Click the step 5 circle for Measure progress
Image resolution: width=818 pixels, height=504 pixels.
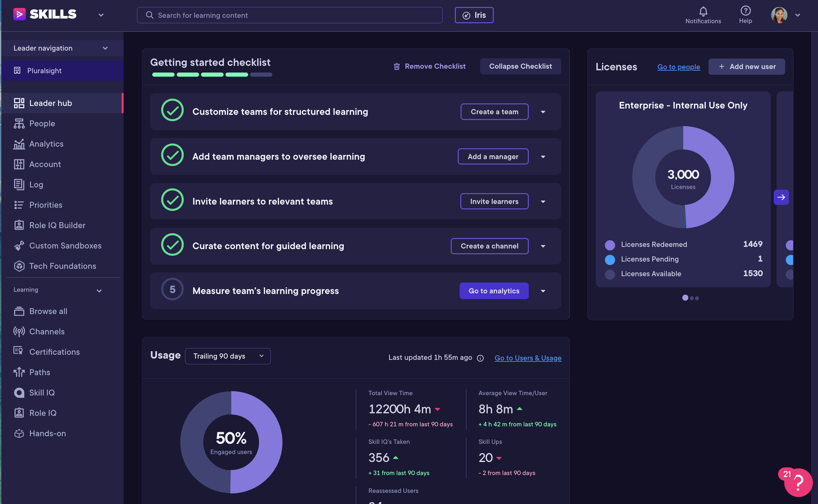click(172, 289)
